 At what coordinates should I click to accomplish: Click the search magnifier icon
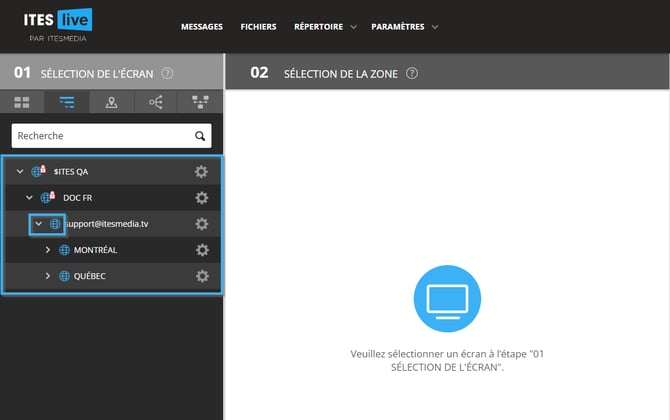pos(201,136)
